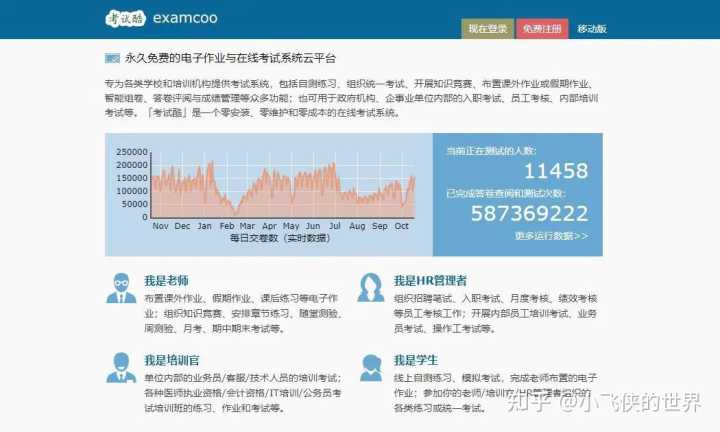The height and width of the screenshot is (432, 720).
Task: Click the 587369222 completed tests count
Action: (x=529, y=213)
